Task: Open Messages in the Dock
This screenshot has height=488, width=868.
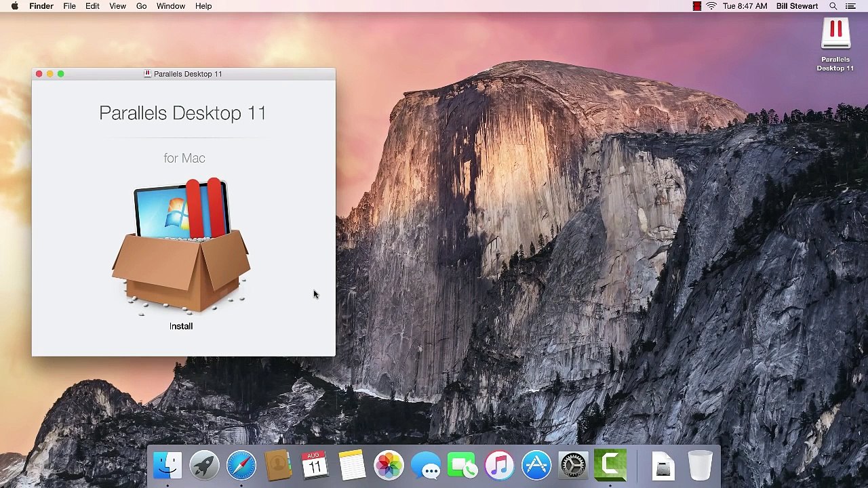Action: coord(426,466)
